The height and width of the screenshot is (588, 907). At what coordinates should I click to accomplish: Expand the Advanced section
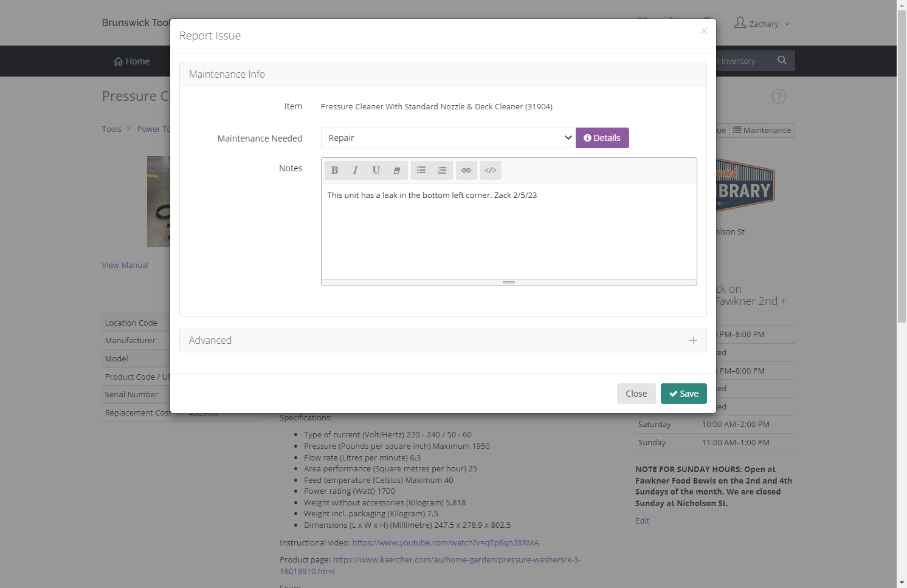tap(443, 341)
